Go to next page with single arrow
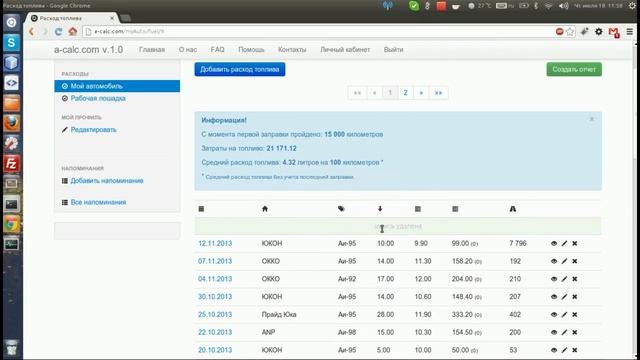Viewport: 640px width, 360px height. pyautogui.click(x=421, y=93)
